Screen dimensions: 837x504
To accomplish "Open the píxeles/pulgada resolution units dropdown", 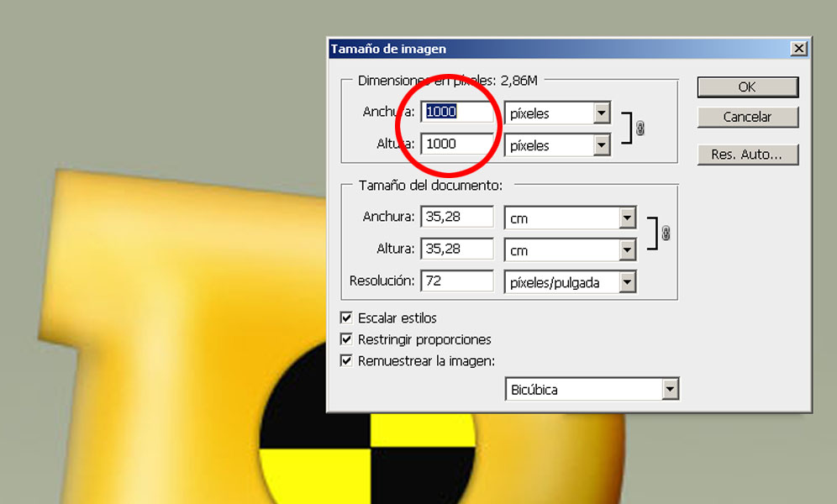I will [x=570, y=282].
